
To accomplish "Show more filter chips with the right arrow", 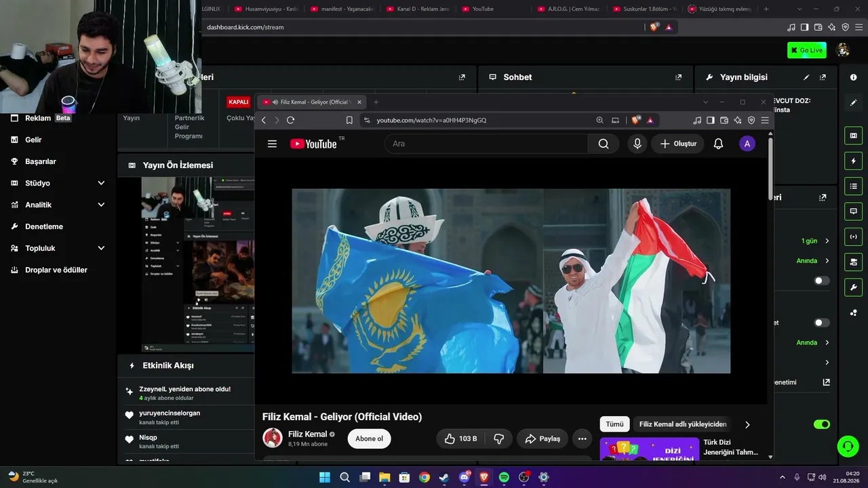I will pos(747,424).
